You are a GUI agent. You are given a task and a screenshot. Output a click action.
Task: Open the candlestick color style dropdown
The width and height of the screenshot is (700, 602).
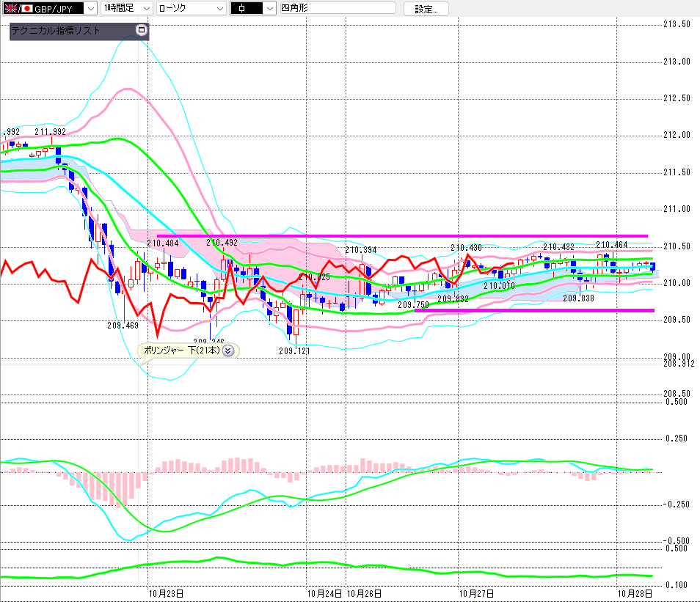click(252, 8)
